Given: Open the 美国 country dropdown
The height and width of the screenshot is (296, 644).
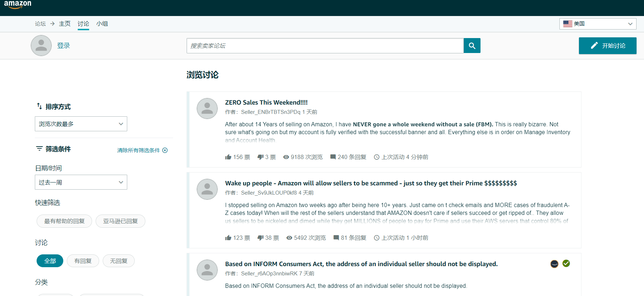Looking at the screenshot, I should pyautogui.click(x=598, y=24).
